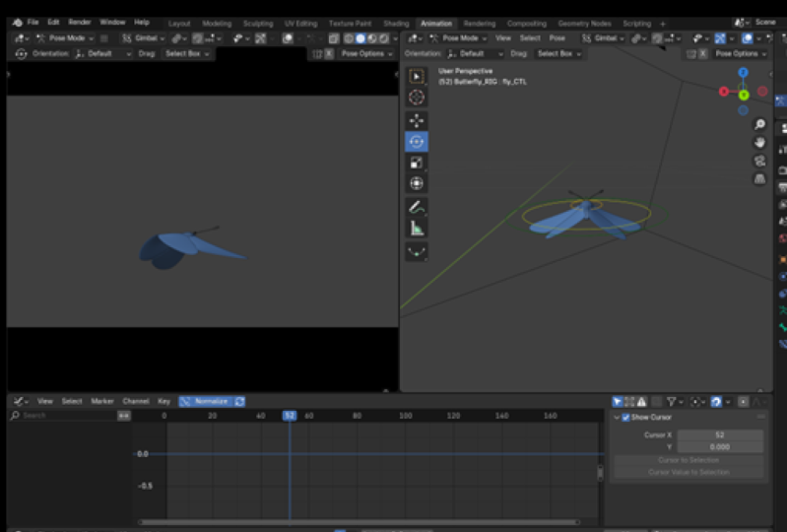This screenshot has height=532, width=787.
Task: Open the Render menu
Action: [80, 22]
